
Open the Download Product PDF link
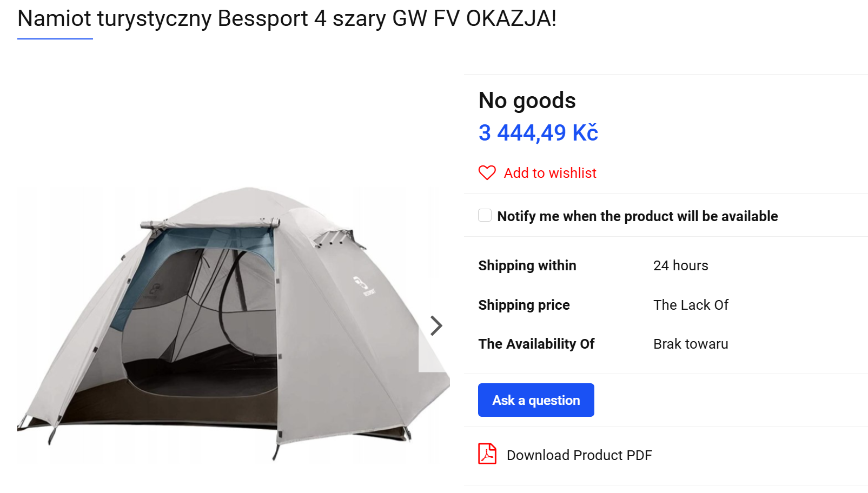point(579,455)
